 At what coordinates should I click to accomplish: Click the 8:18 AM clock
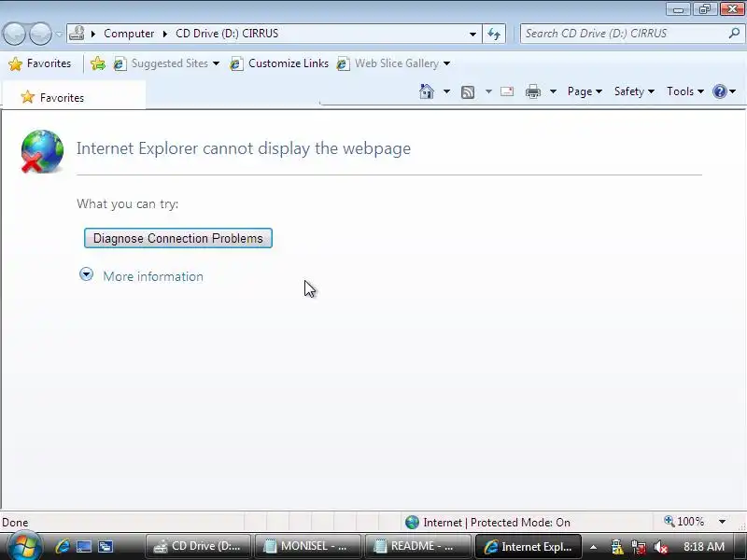click(x=704, y=546)
